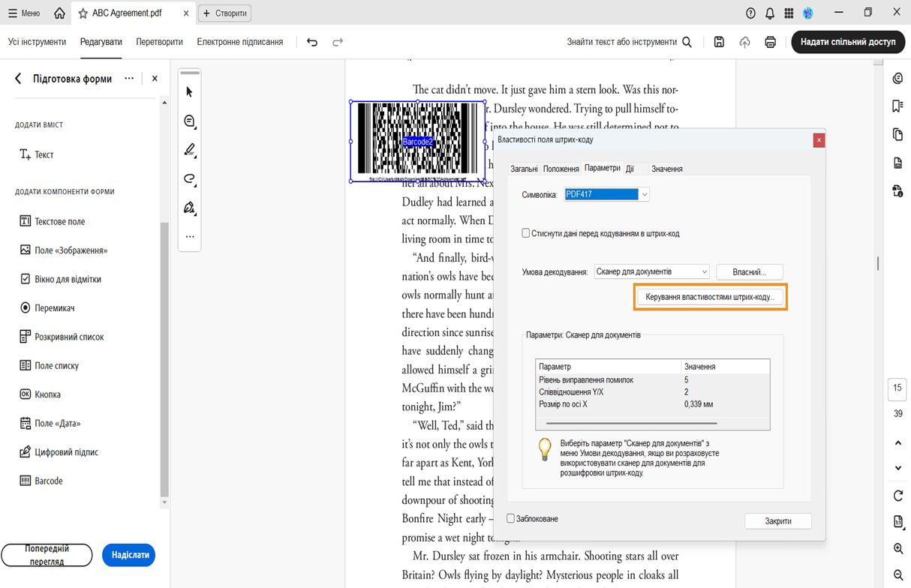Star the ABC Agreement.pdf tab

[83, 13]
